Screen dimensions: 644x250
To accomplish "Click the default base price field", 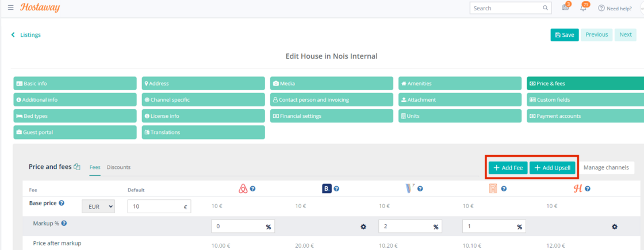I will (159, 207).
